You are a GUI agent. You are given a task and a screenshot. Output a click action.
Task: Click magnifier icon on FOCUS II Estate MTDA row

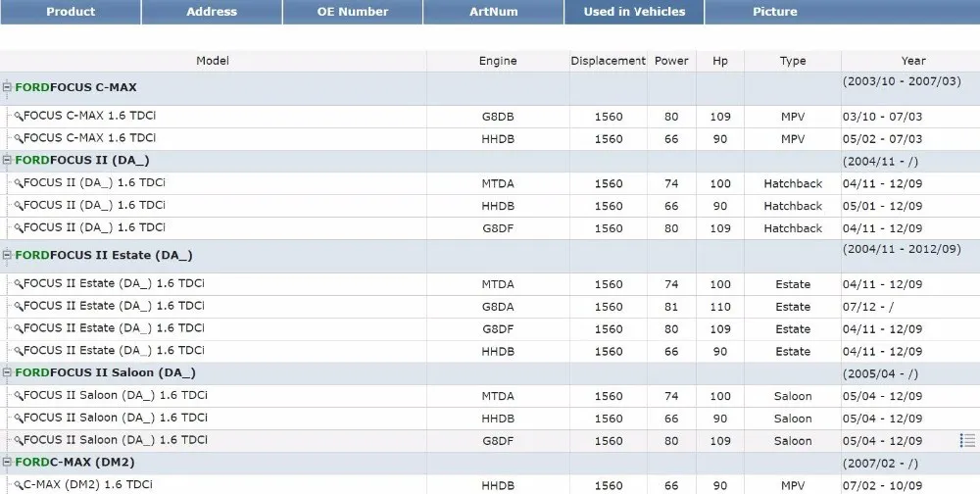tap(19, 284)
